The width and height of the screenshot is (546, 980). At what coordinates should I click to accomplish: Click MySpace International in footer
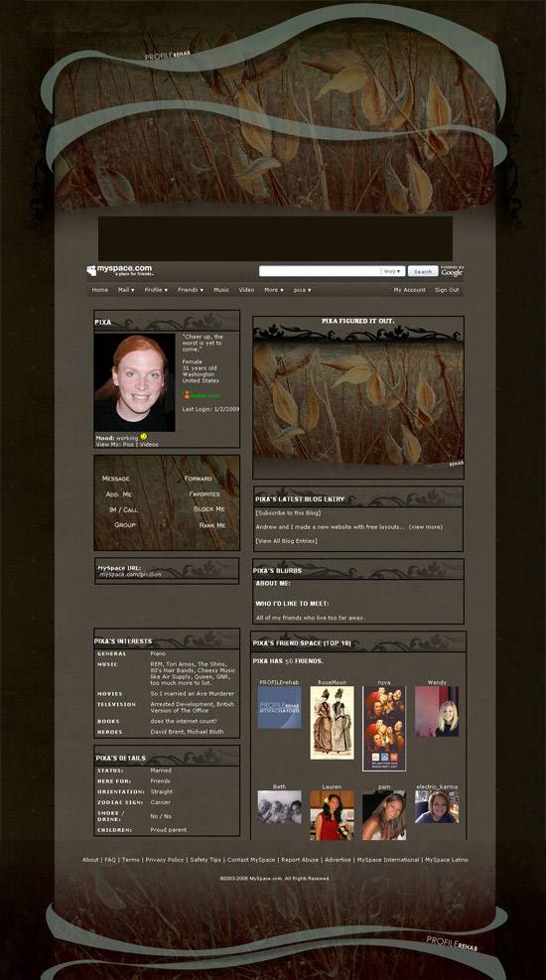coord(388,860)
